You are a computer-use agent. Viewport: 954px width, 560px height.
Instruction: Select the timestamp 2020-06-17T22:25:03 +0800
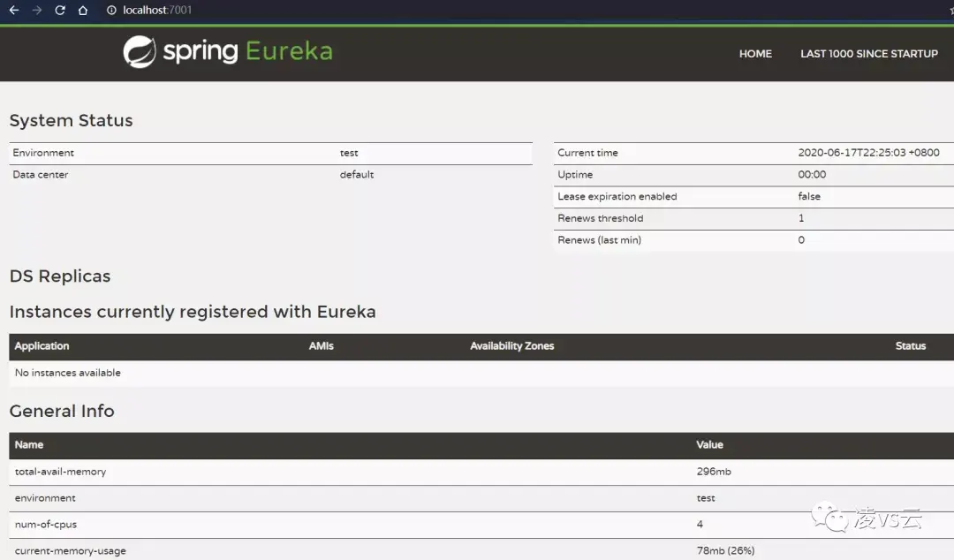pyautogui.click(x=868, y=153)
